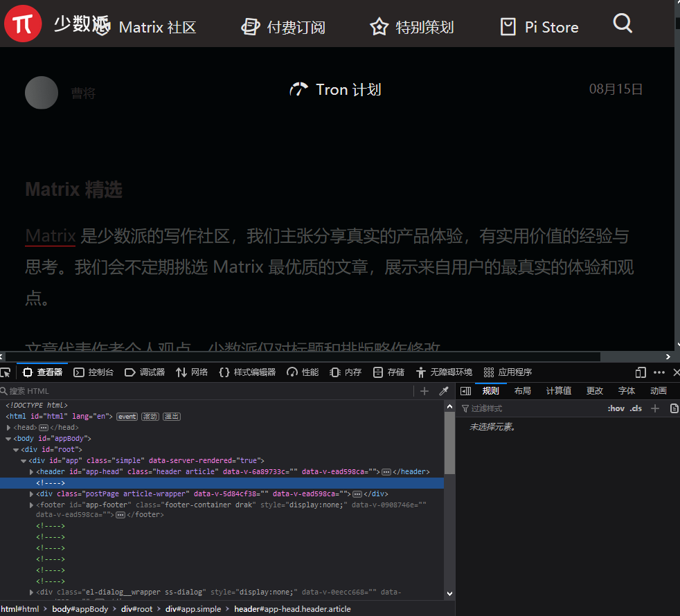Click the author's round avatar
Screen dimensions: 680x616
click(42, 92)
